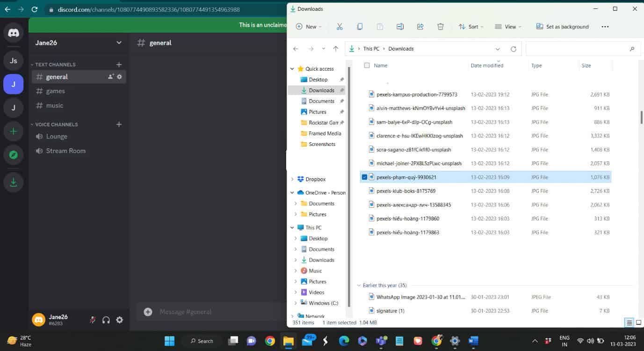Open the Share icon in Explorer toolbar

tap(420, 27)
